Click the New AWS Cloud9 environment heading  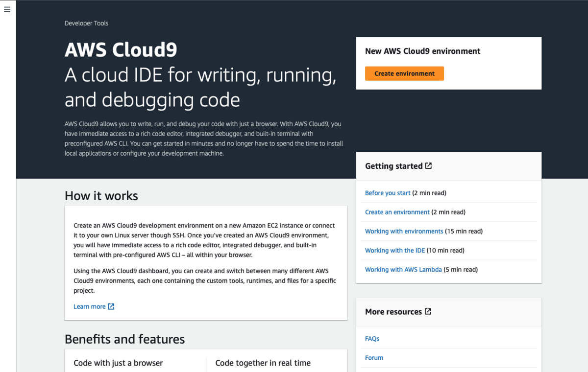pos(423,51)
